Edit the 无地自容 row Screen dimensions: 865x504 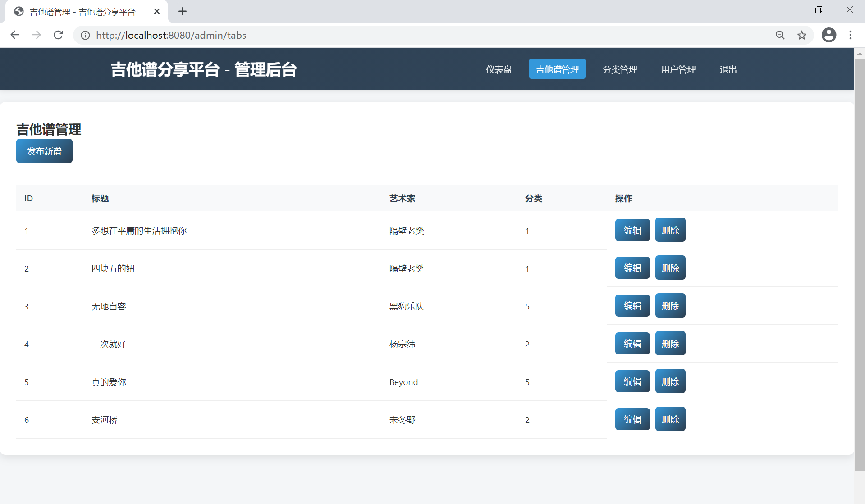click(632, 306)
